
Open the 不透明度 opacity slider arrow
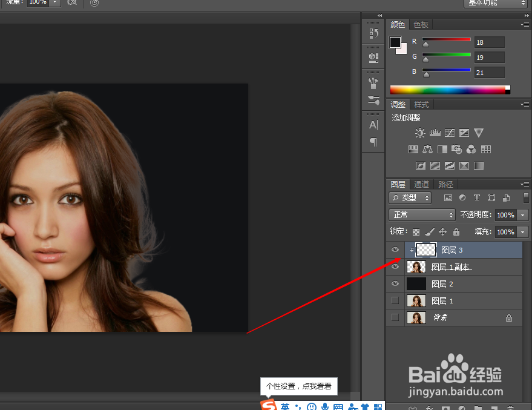click(523, 215)
